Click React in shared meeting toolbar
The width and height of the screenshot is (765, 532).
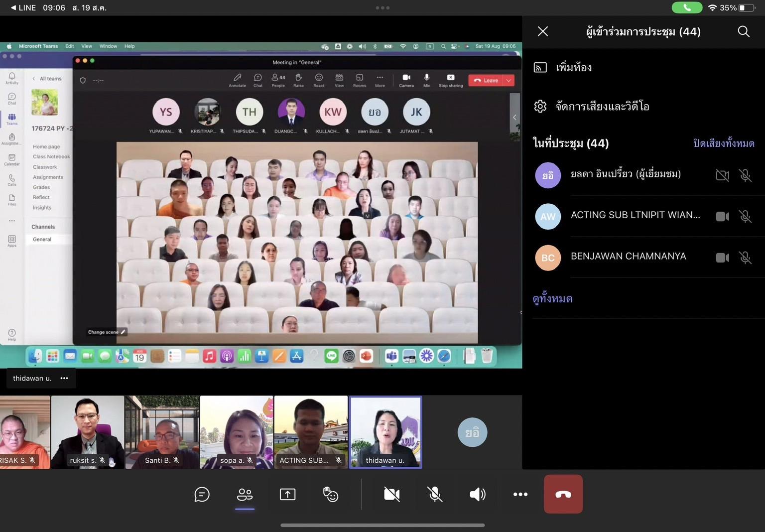click(319, 80)
